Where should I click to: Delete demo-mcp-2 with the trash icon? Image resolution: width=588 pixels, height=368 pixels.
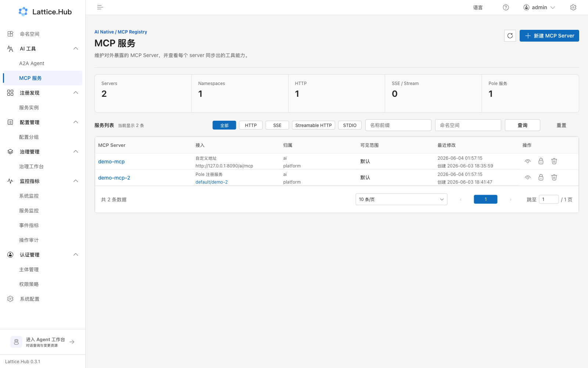554,177
